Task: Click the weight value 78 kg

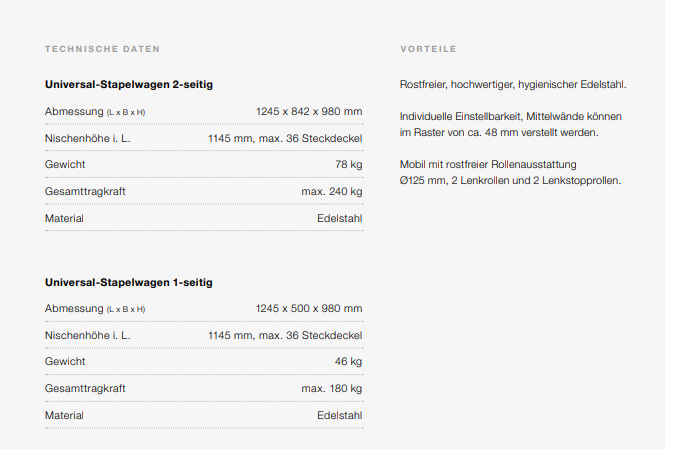Action: (x=348, y=164)
